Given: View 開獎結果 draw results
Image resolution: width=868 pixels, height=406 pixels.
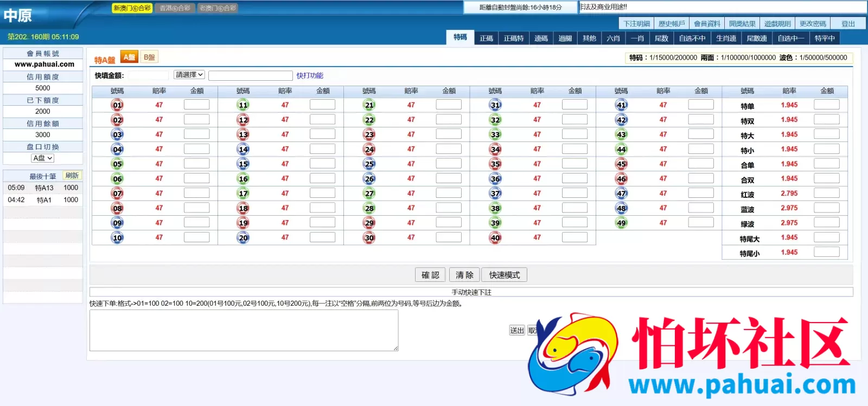Looking at the screenshot, I should pos(742,24).
